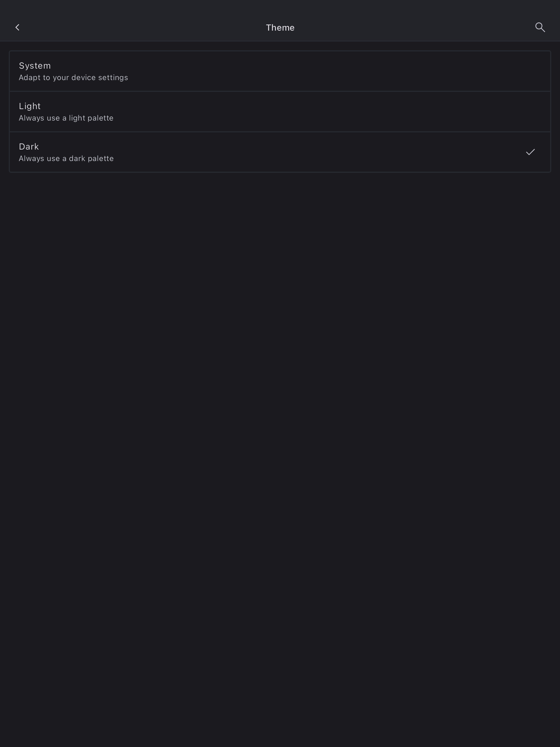
Task: Click "Adapt to your device settings" description
Action: coord(73,78)
